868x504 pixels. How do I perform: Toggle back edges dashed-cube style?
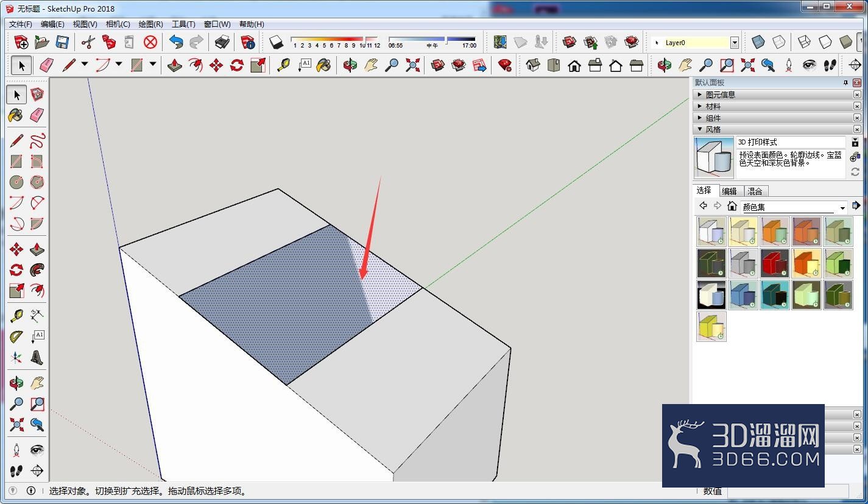pyautogui.click(x=779, y=42)
